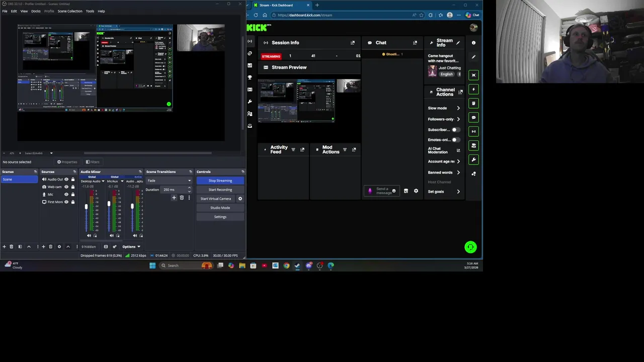Open source properties gear in Sources toolbar
The image size is (644, 362).
(59, 247)
